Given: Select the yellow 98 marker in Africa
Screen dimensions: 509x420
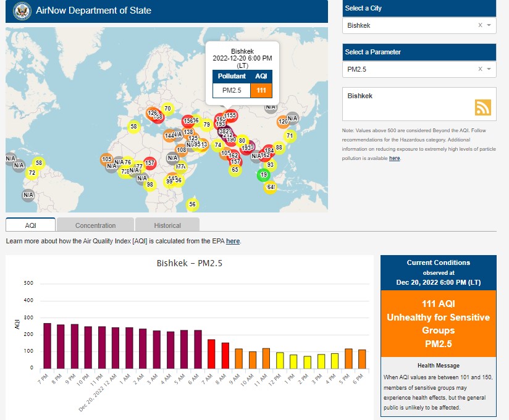Looking at the screenshot, I should [x=149, y=185].
